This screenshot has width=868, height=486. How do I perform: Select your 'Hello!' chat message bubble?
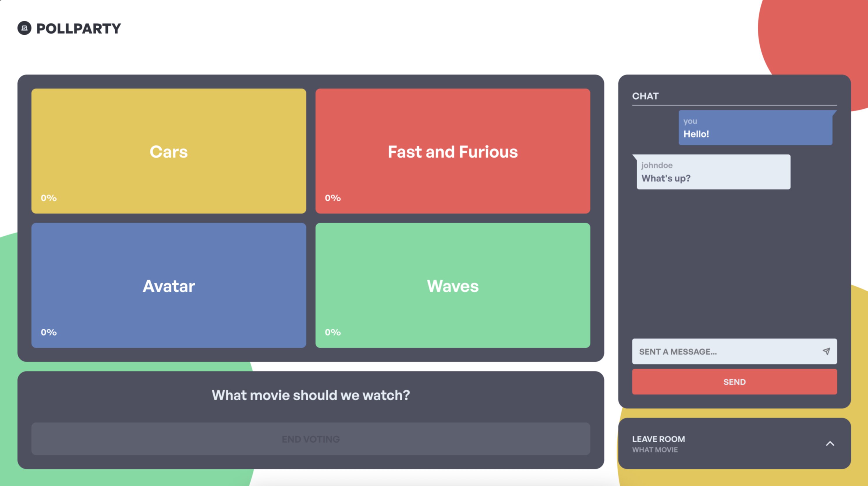[755, 128]
